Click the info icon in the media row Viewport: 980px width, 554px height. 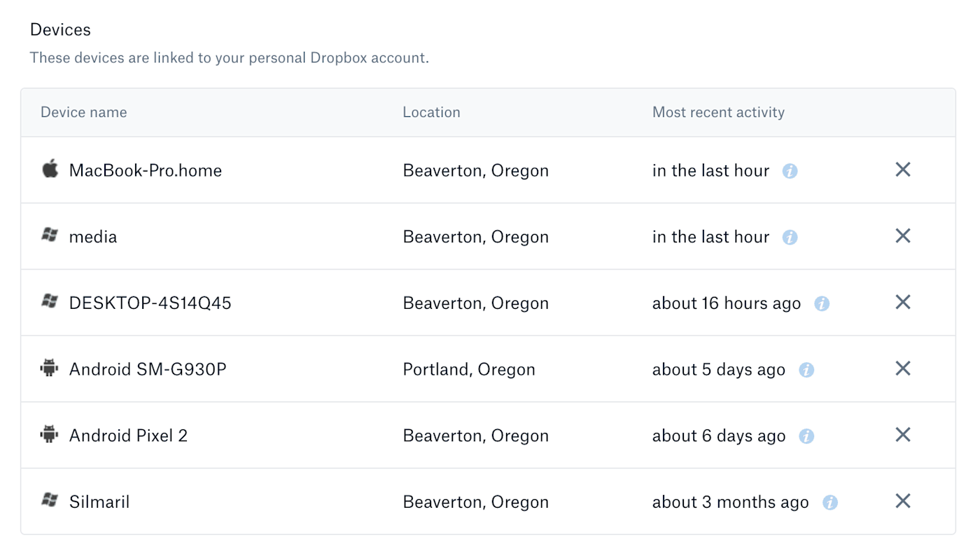790,237
